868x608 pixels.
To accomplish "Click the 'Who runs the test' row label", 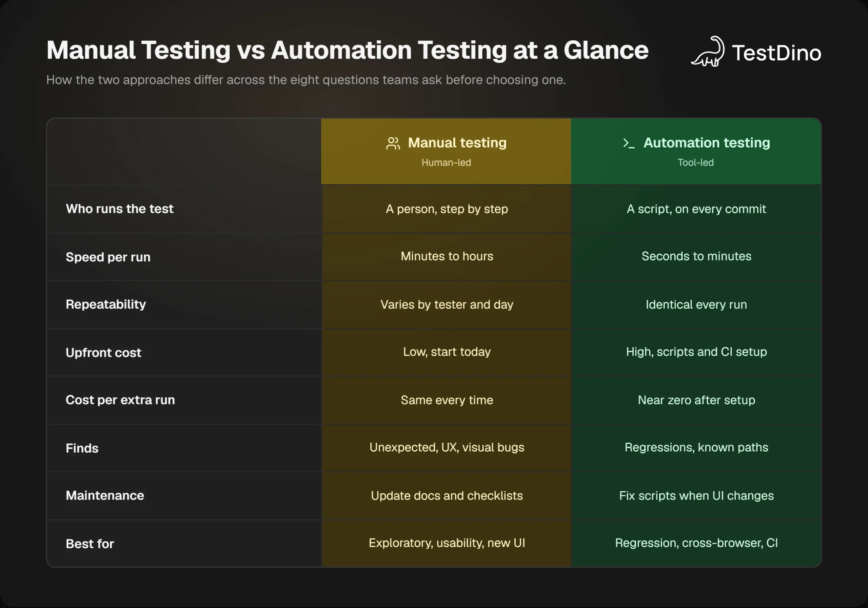I will 119,209.
